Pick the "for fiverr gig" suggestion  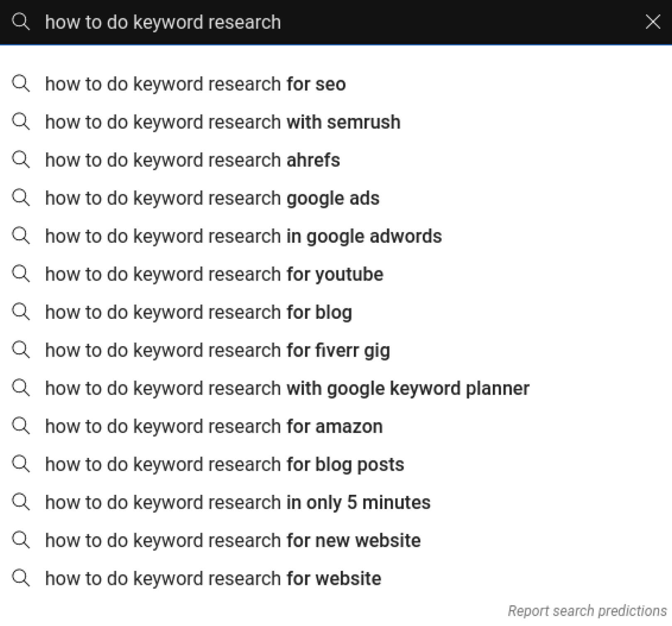217,350
